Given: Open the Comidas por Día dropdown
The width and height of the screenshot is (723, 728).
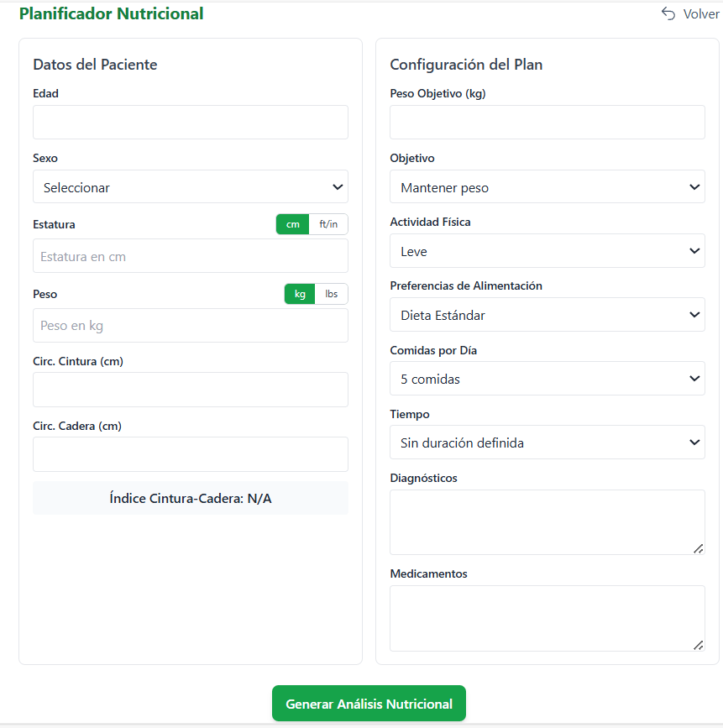Looking at the screenshot, I should (547, 379).
